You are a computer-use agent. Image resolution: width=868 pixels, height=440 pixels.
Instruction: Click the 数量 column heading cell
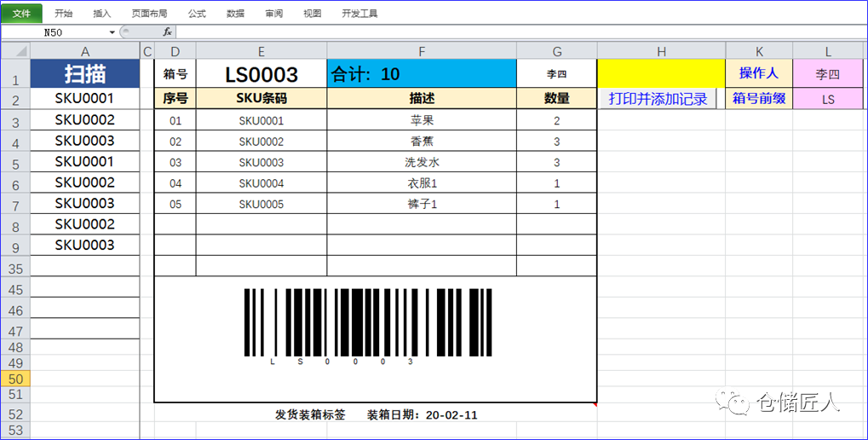click(x=557, y=99)
